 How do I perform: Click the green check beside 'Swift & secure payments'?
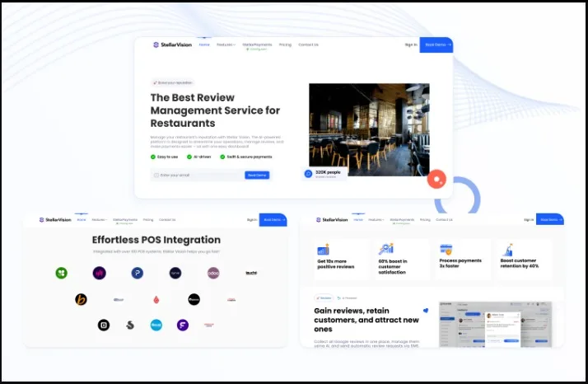click(x=222, y=157)
